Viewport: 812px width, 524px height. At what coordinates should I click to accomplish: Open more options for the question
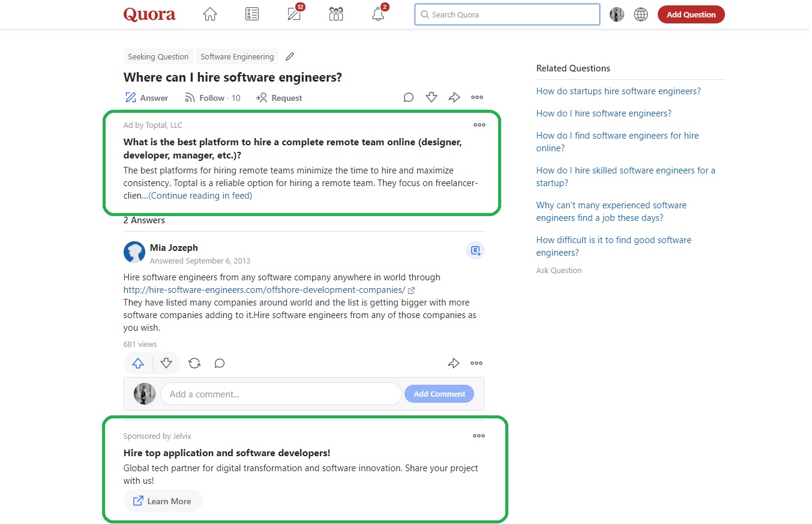pos(477,97)
